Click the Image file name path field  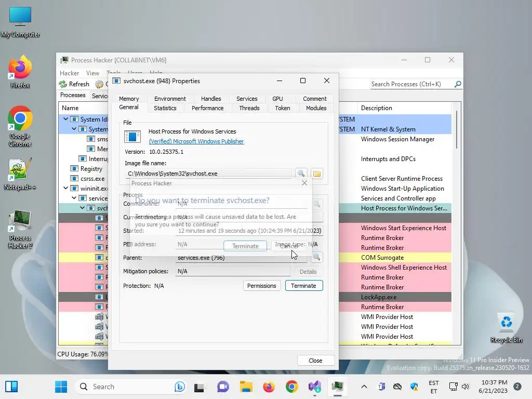[x=208, y=174]
